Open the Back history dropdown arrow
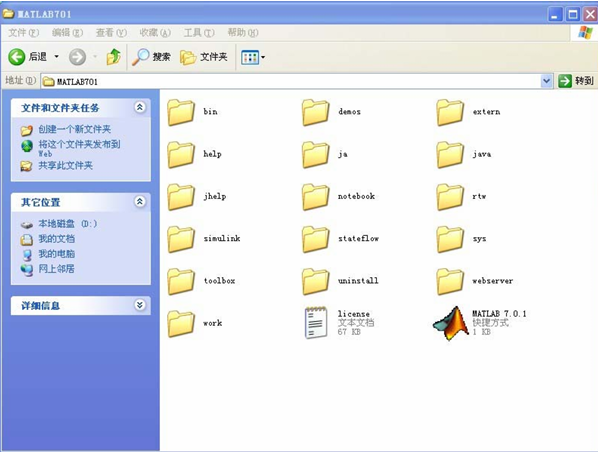Viewport: 598px width, 453px height. coord(56,57)
